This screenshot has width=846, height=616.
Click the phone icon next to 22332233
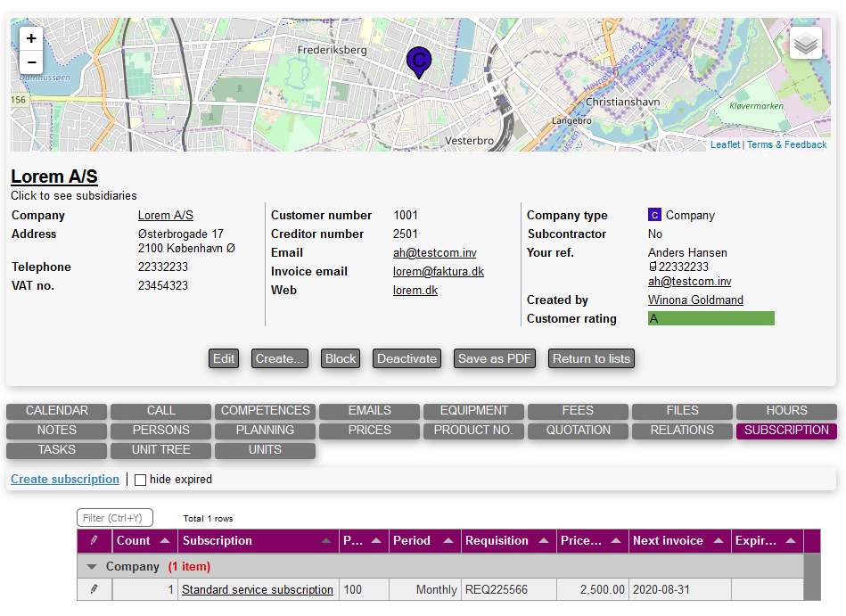[x=653, y=267]
